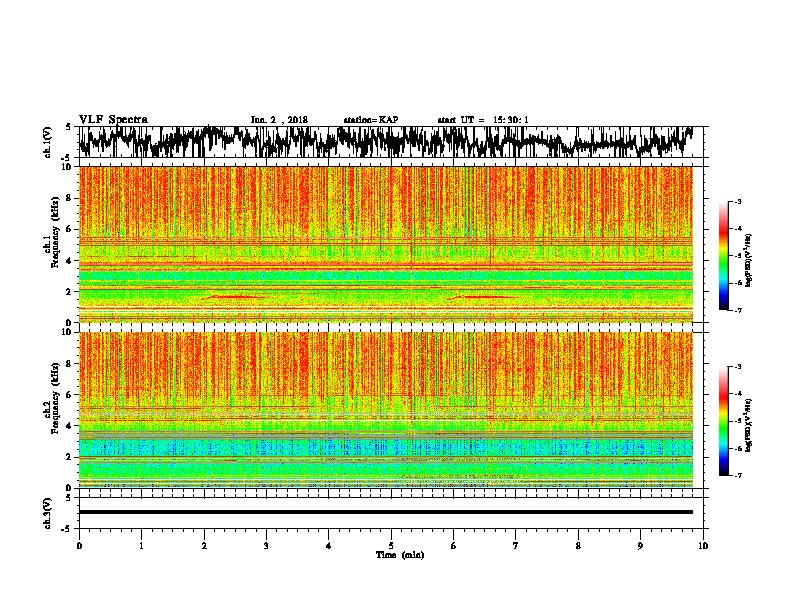Click the ch.2 "Frequency (kHz)" axis label
Viewport: 792px width, 612px height.
tap(55, 398)
